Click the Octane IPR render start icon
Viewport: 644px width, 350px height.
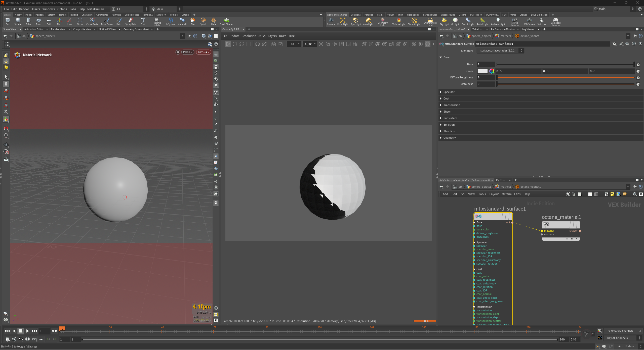228,44
